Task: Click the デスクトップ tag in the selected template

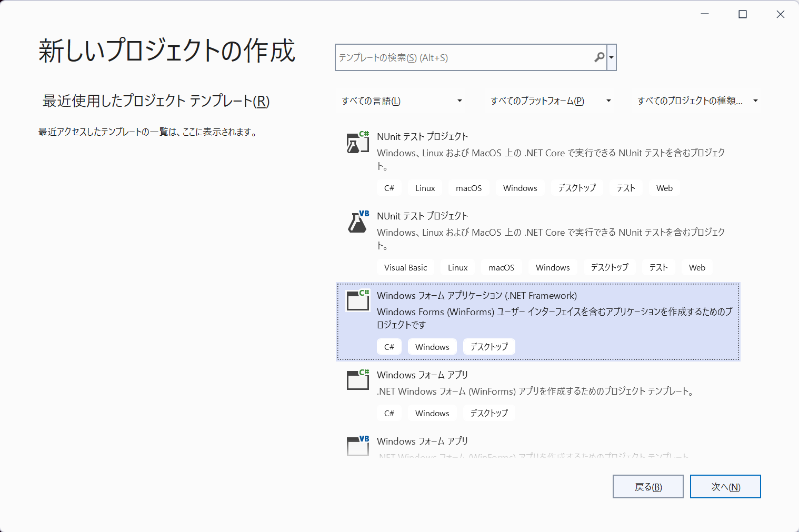Action: [x=489, y=347]
